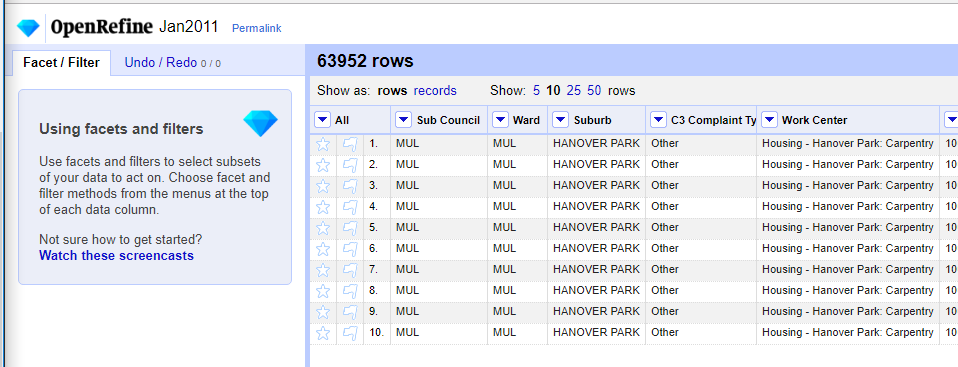Star row 5
Viewport: 958px width, 367px height.
click(x=323, y=228)
